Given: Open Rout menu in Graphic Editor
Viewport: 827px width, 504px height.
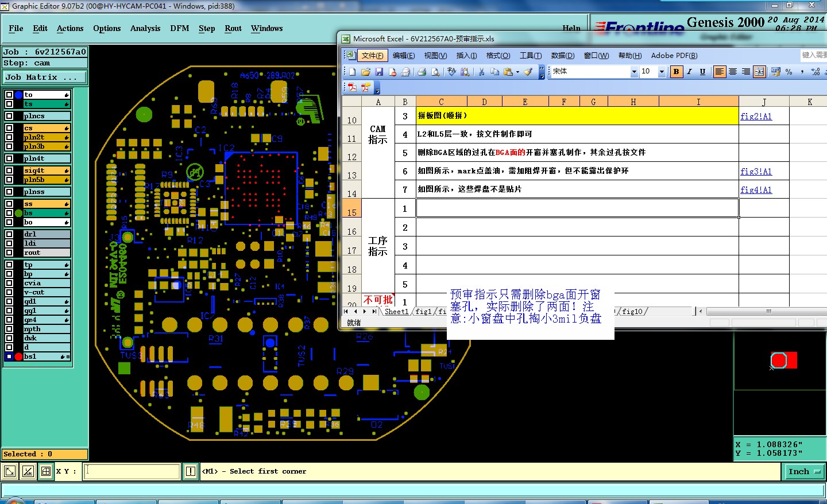Looking at the screenshot, I should (233, 28).
